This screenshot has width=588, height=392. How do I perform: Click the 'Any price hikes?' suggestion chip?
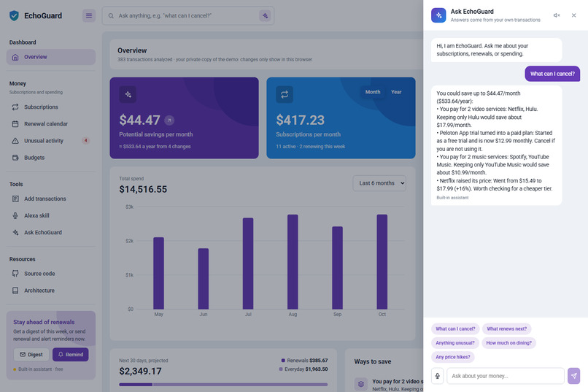pyautogui.click(x=452, y=357)
